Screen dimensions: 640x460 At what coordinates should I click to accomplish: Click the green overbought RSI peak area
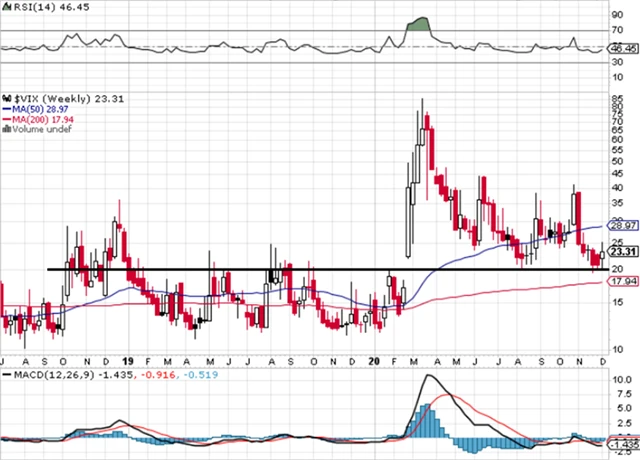pos(417,24)
